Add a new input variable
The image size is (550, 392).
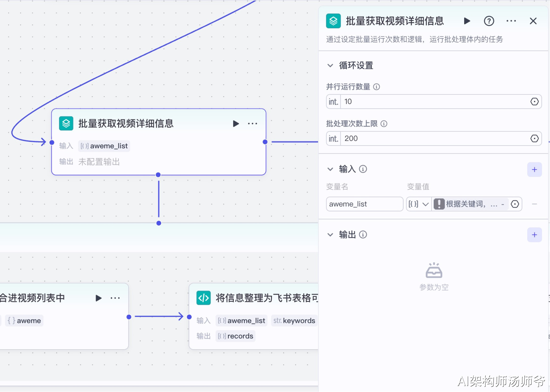click(534, 170)
